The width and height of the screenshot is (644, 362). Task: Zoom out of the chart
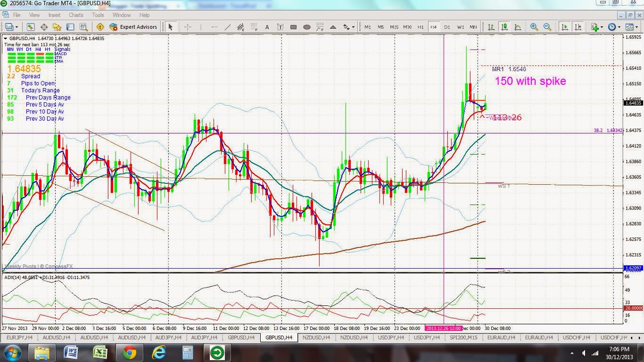pos(547,27)
